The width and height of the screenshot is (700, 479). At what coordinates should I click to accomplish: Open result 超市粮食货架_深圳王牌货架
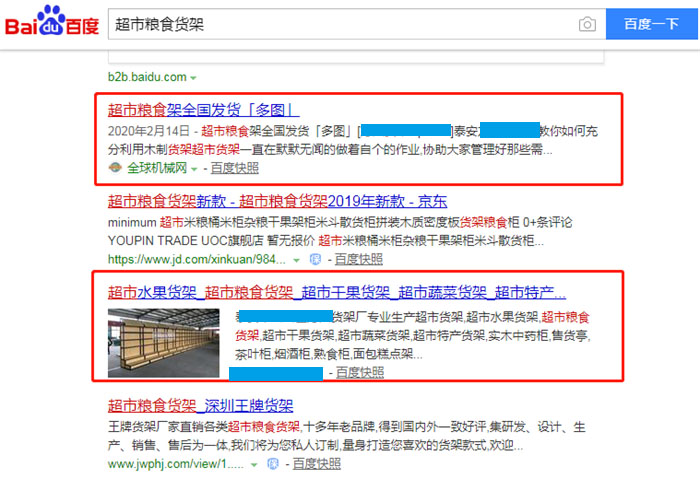(x=200, y=405)
